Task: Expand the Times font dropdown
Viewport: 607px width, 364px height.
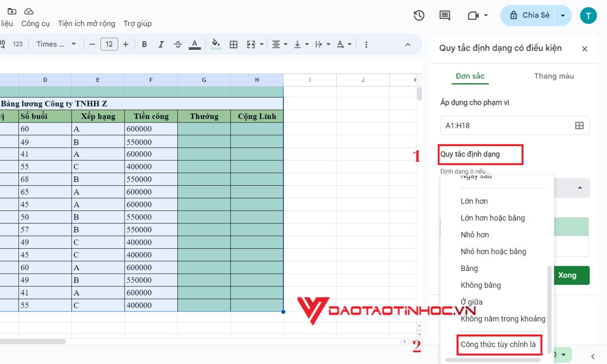Action: [56, 44]
